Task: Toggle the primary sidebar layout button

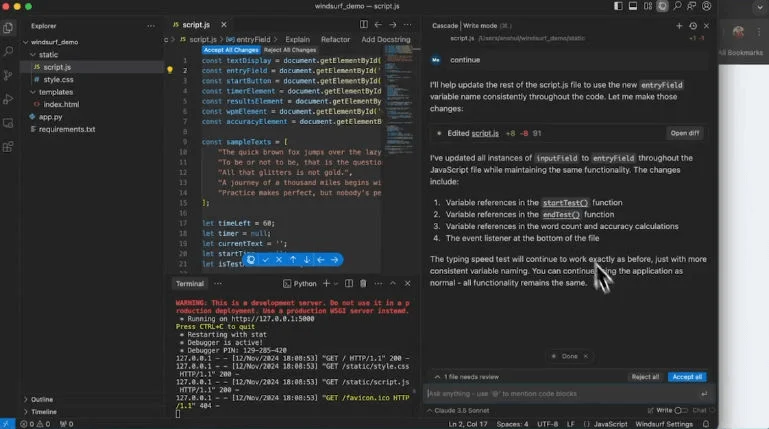Action: pos(619,6)
